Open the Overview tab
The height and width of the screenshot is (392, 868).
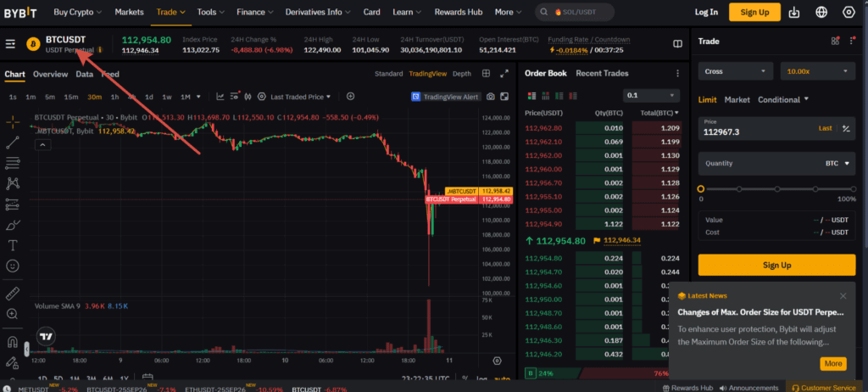(x=50, y=75)
